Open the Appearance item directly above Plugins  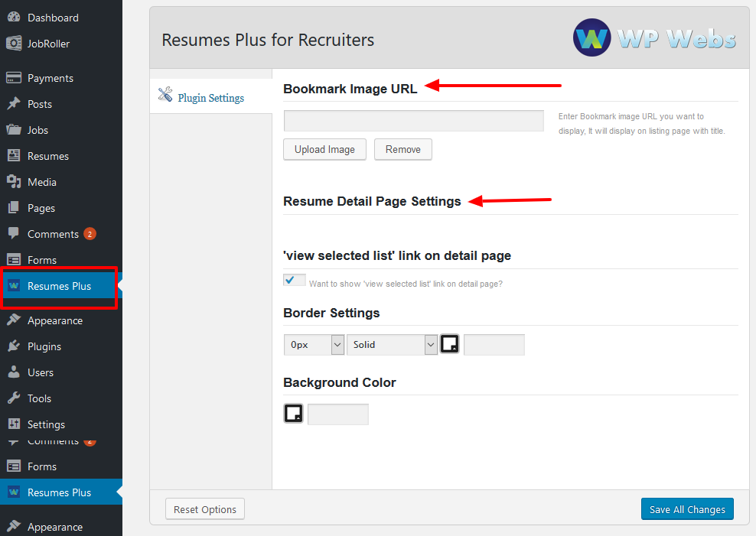(x=61, y=320)
